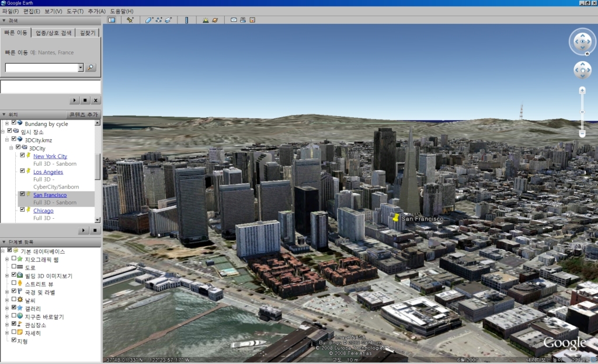Collapse the 위치 panel triangle
Viewport: 598px width, 364px height.
(x=4, y=114)
